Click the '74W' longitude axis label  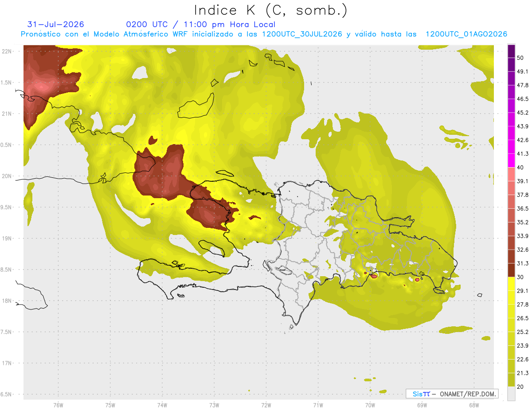[x=162, y=405]
